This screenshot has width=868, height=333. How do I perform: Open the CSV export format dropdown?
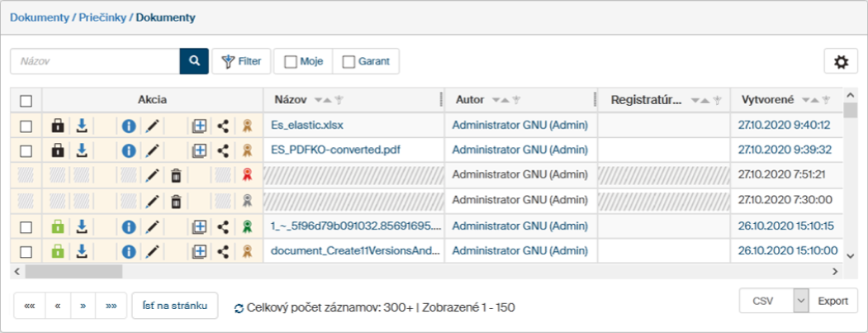(x=799, y=301)
